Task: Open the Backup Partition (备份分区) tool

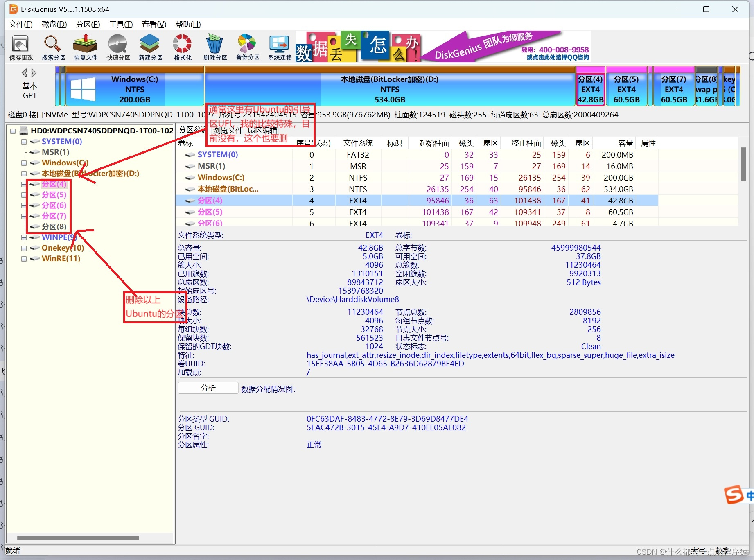Action: pyautogui.click(x=247, y=47)
